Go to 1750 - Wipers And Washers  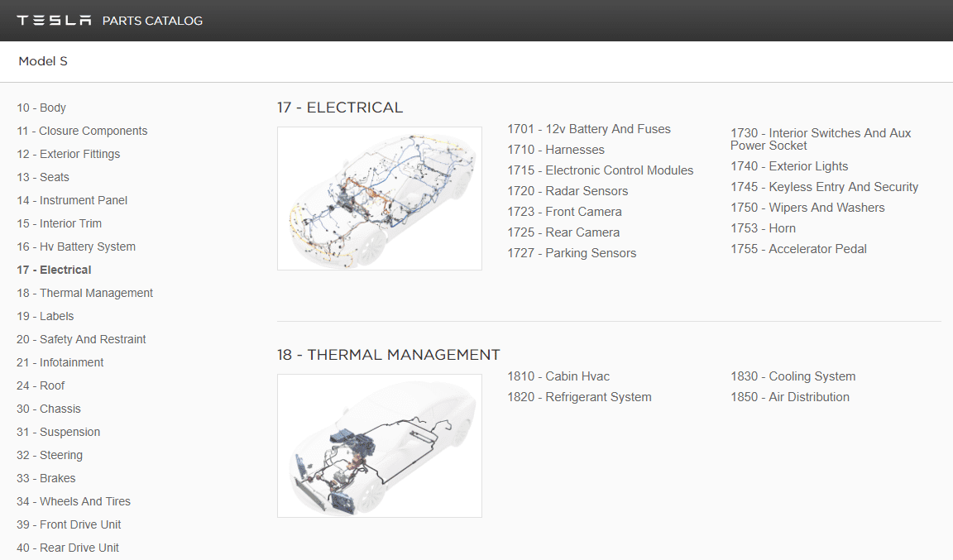(x=807, y=208)
